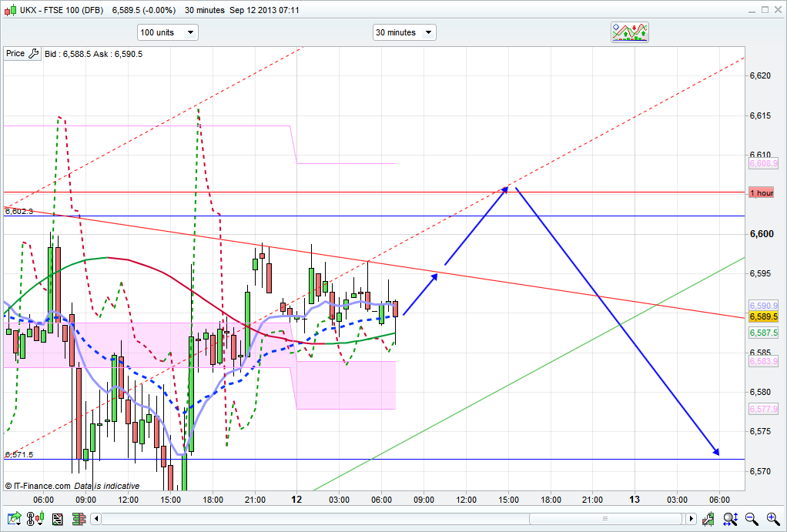
Task: Open the order book icon
Action: click(x=79, y=518)
